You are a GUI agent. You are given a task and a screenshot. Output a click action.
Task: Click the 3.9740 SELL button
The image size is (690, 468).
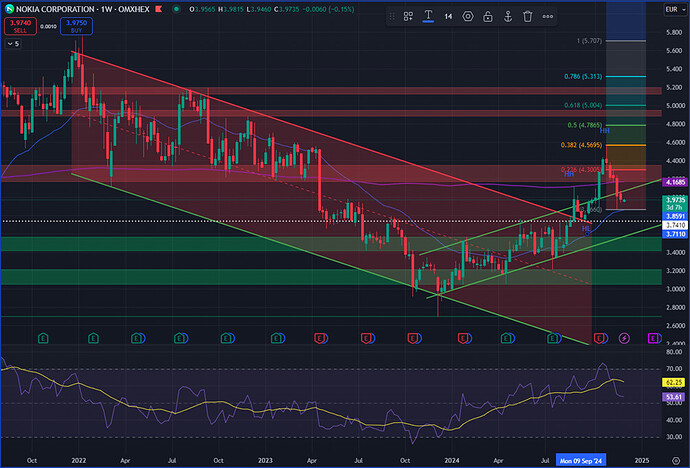tap(20, 26)
